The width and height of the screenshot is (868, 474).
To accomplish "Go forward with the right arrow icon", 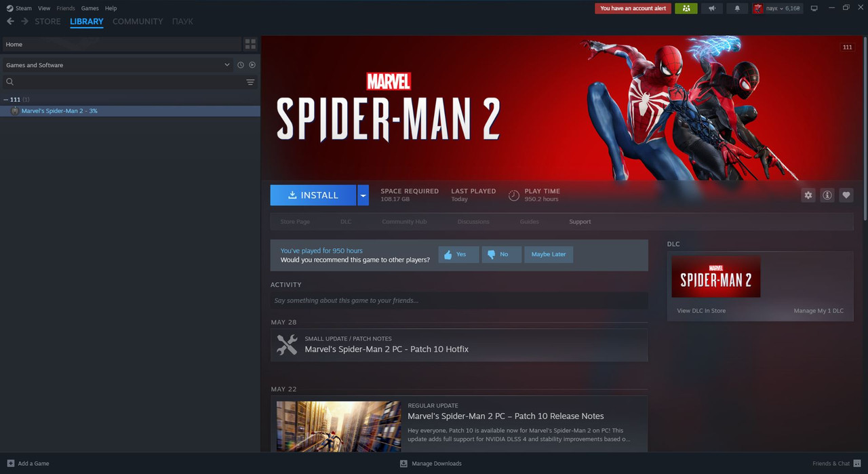I will 24,22.
